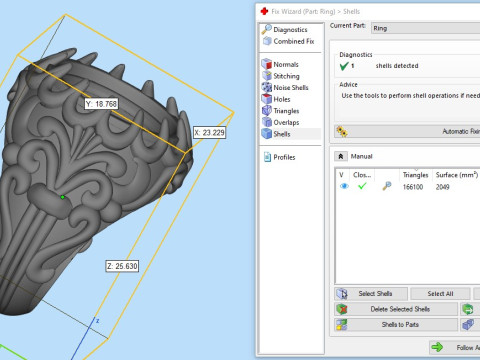The image size is (480, 360).
Task: Open Noise Shells page
Action: tap(285, 88)
